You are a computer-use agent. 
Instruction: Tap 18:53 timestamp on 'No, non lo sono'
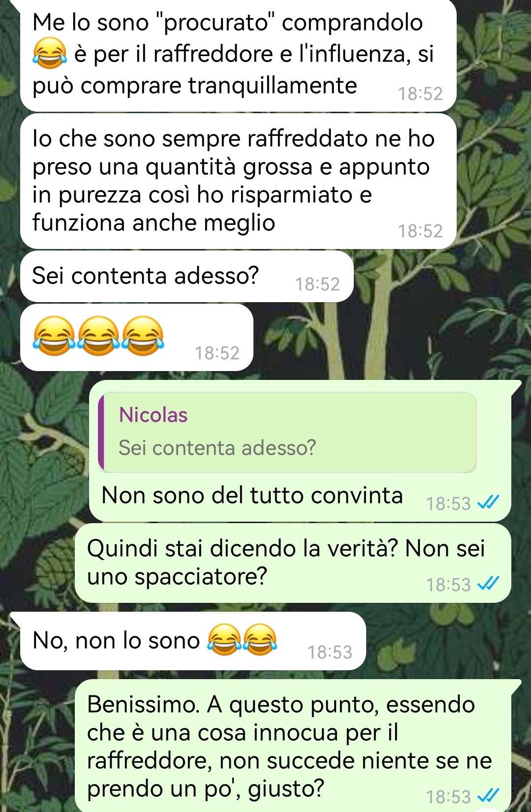tap(330, 652)
